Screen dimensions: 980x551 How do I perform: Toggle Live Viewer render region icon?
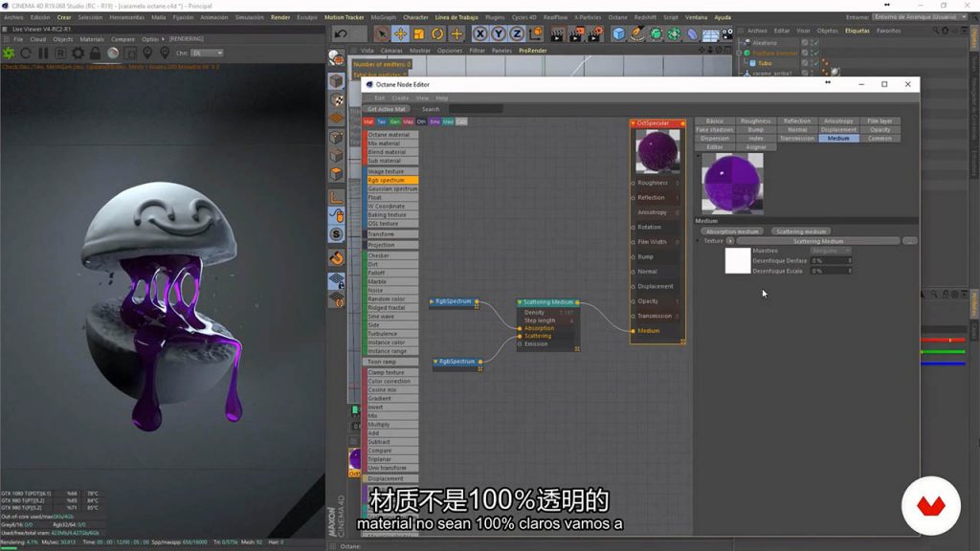pyautogui.click(x=130, y=54)
